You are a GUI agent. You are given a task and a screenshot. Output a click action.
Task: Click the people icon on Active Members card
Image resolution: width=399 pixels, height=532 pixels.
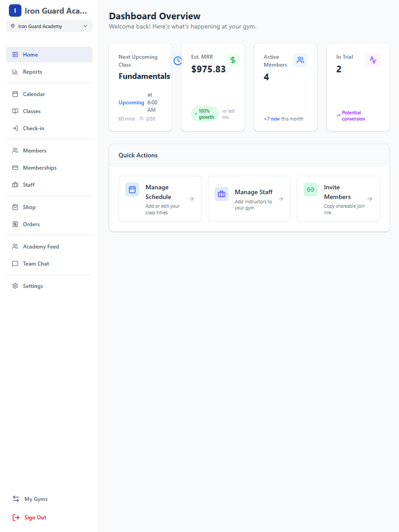click(x=300, y=60)
